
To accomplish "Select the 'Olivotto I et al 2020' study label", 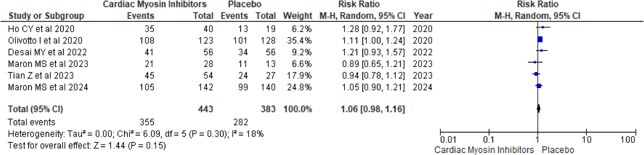I will click(x=45, y=40).
